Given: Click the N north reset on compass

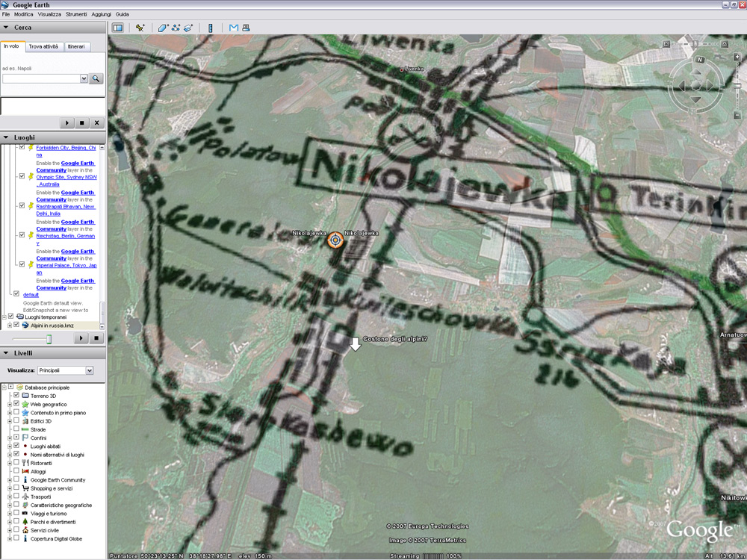Looking at the screenshot, I should click(x=699, y=60).
